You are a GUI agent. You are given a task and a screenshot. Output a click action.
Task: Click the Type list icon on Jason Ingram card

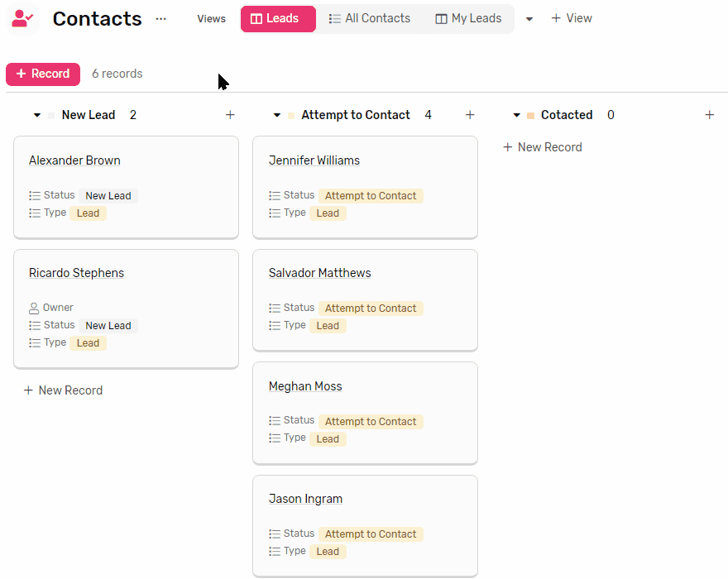tap(275, 551)
